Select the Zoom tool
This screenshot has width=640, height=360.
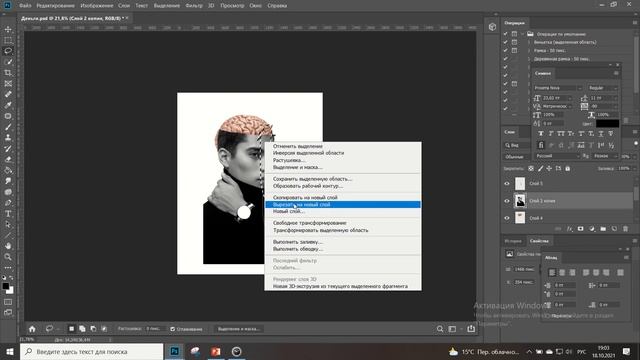(x=8, y=257)
